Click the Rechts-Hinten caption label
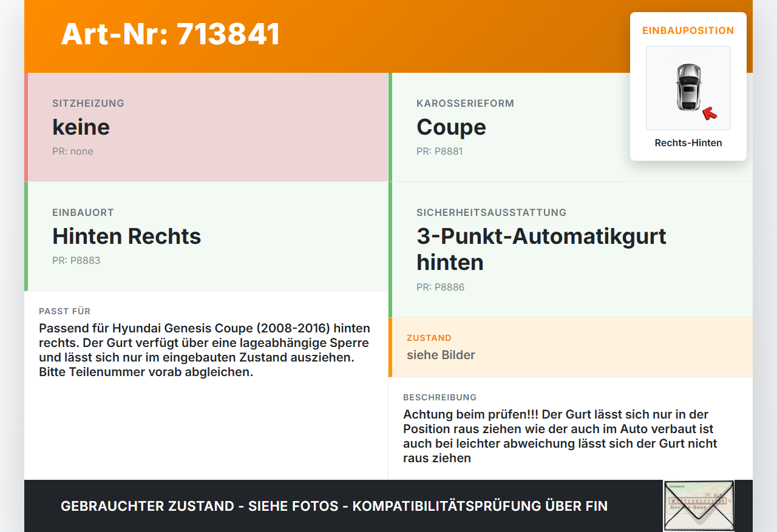The height and width of the screenshot is (532, 777). coord(688,143)
